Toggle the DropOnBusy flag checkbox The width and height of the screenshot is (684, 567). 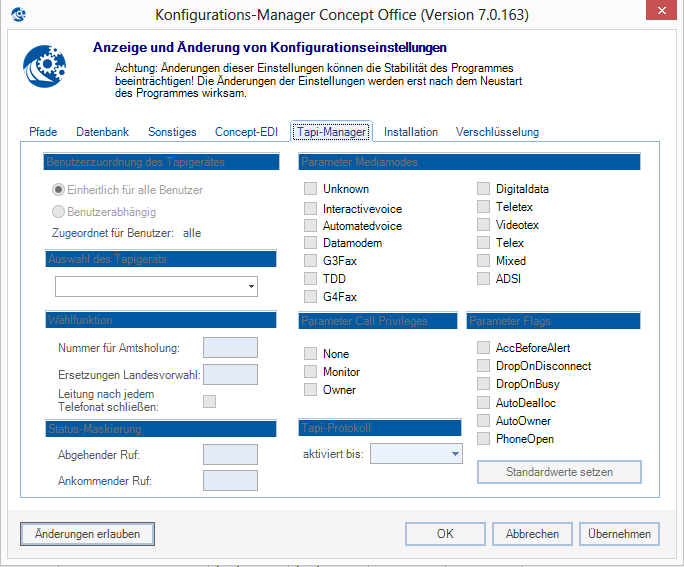coord(484,385)
